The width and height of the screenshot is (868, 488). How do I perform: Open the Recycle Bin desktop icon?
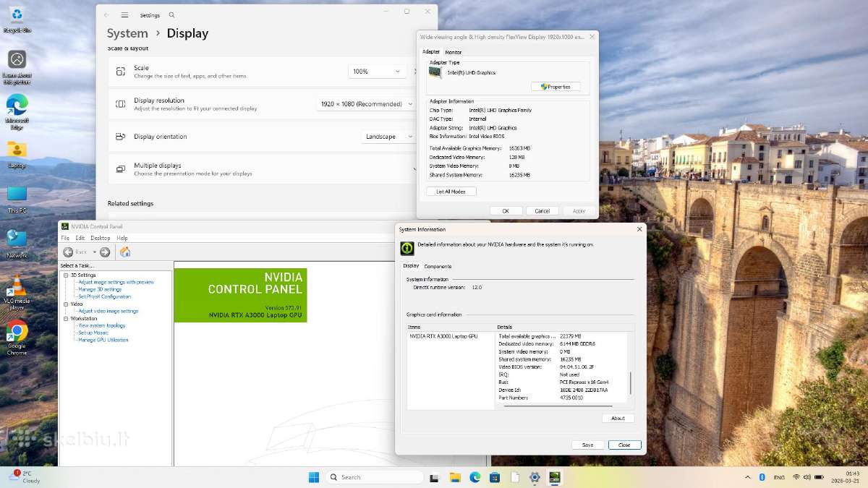tap(17, 18)
